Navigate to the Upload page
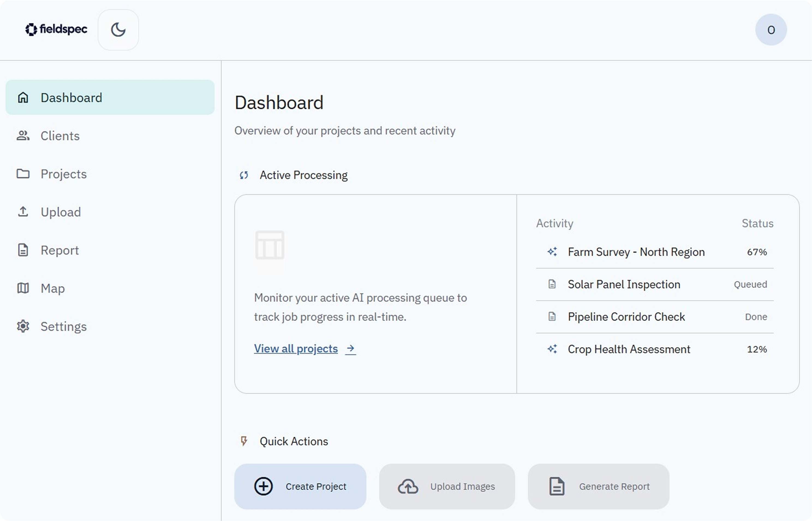 tap(110, 212)
